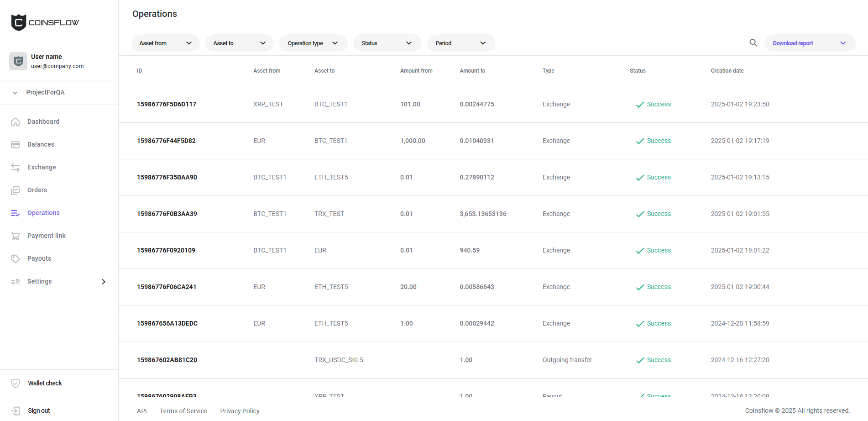Open Dashboard via home icon
This screenshot has height=421, width=868.
tap(16, 121)
